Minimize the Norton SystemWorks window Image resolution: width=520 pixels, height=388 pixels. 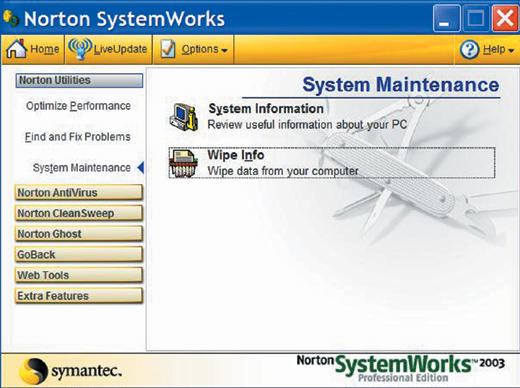point(446,18)
